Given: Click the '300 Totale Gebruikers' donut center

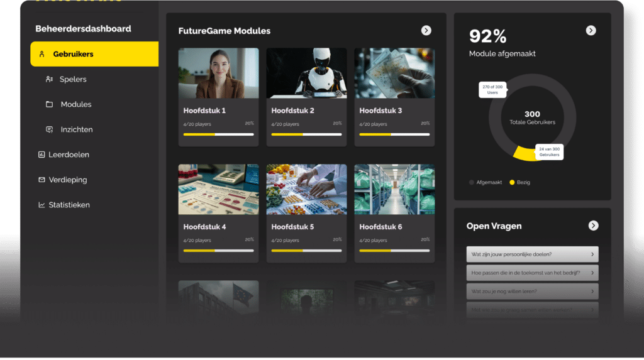Looking at the screenshot, I should [x=532, y=117].
